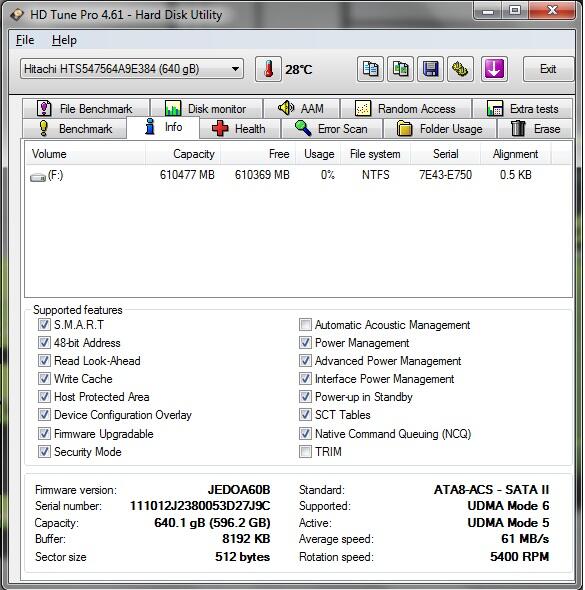Open the Extra tests tab
Image resolution: width=585 pixels, height=590 pixels.
523,108
